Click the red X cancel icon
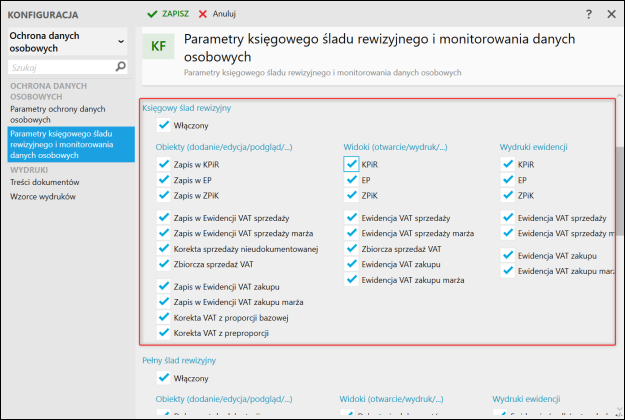This screenshot has width=625, height=420. 203,14
